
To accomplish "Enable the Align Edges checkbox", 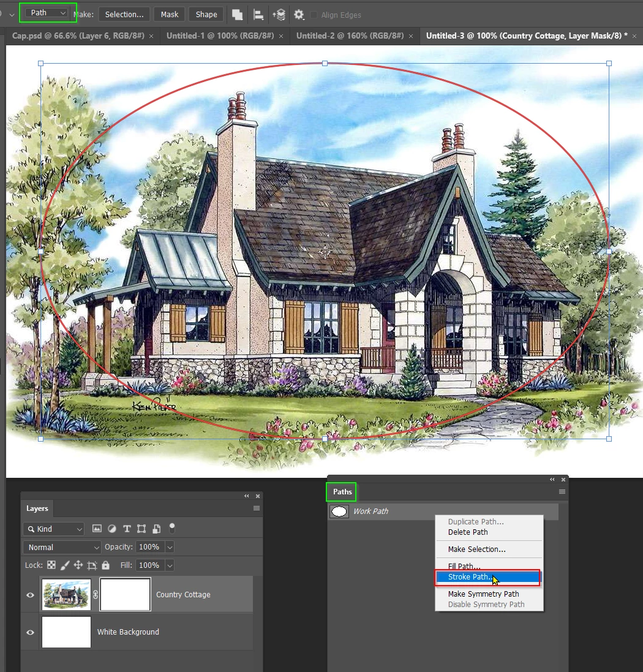I will click(x=314, y=15).
